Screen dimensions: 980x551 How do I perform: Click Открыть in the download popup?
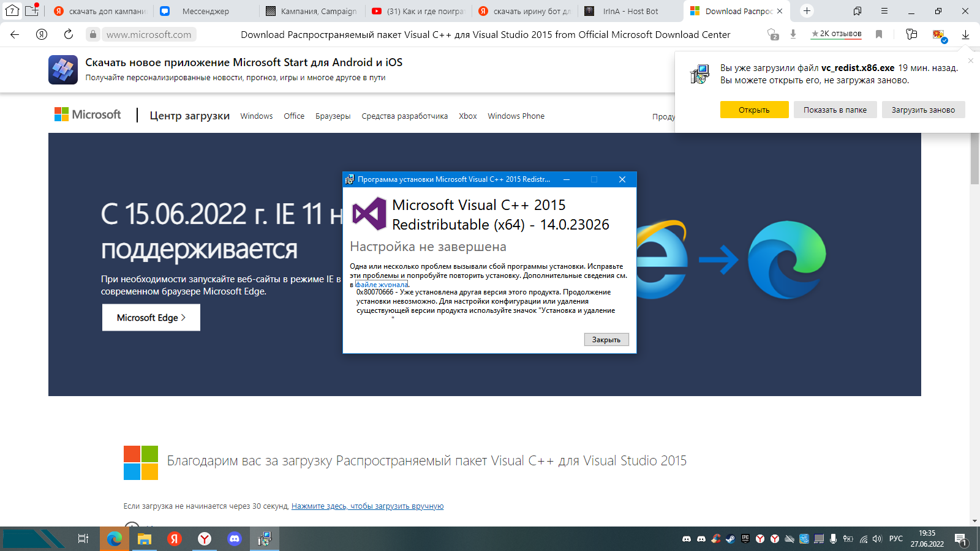[x=754, y=110]
